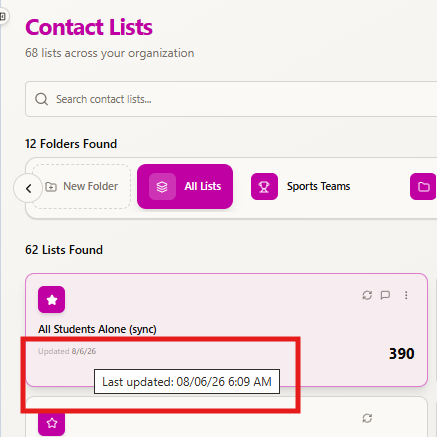Create a folder with New Folder button
This screenshot has width=437, height=437.
[x=82, y=186]
